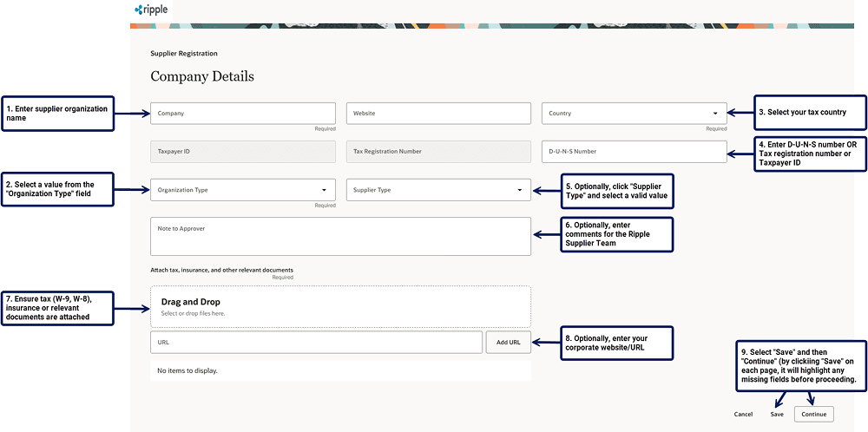
Task: Click the Company name input field
Action: click(x=242, y=114)
